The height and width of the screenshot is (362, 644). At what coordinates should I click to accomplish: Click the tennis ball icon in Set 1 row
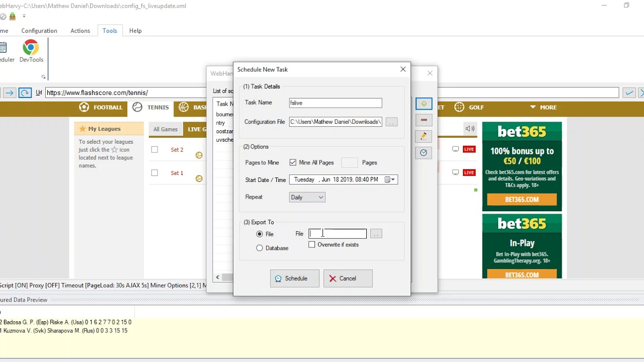[199, 178]
